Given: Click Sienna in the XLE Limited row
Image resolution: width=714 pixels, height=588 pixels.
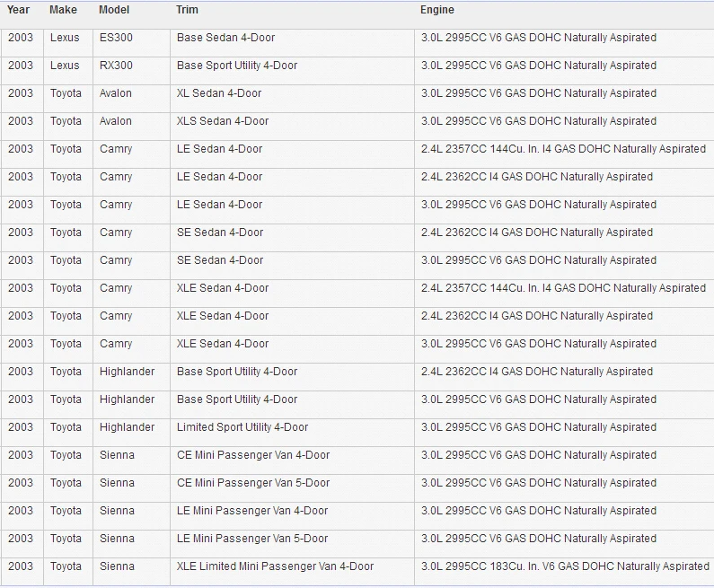Looking at the screenshot, I should (117, 566).
